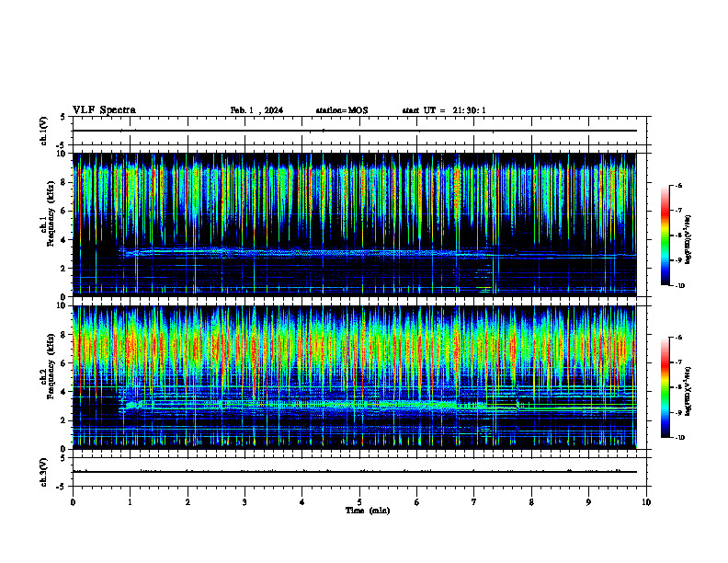Click the ch.2 "Frequency (kHz)" axis label
The height and width of the screenshot is (563, 728).
click(51, 366)
